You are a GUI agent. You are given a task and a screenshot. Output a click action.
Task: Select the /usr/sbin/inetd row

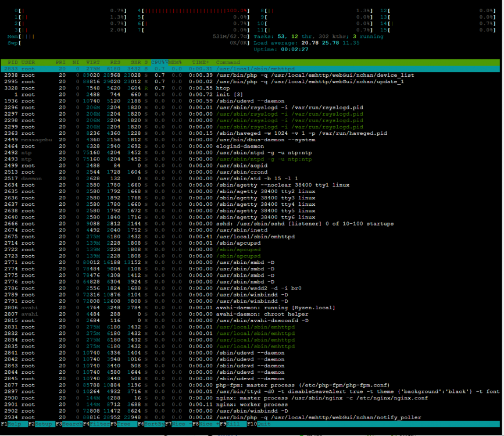250,230
